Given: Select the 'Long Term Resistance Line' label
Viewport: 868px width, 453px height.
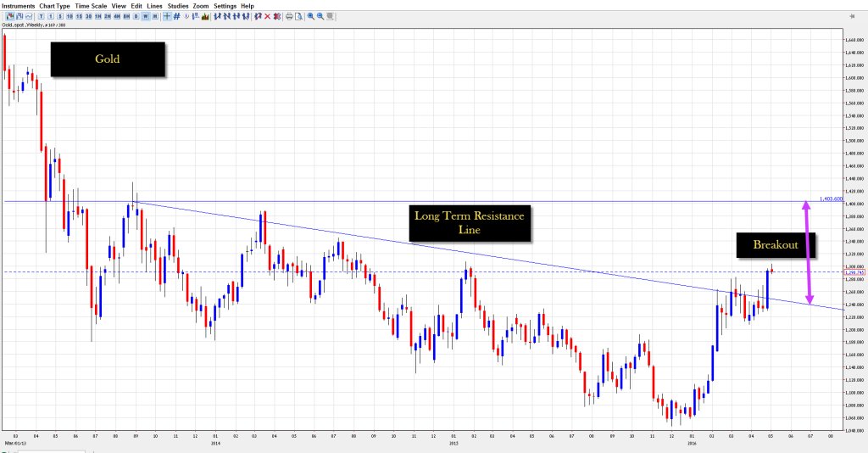Looking at the screenshot, I should (x=470, y=223).
